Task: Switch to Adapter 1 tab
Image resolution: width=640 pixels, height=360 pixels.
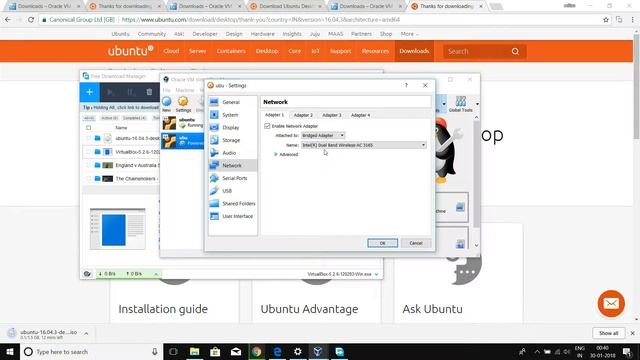Action: pyautogui.click(x=274, y=115)
